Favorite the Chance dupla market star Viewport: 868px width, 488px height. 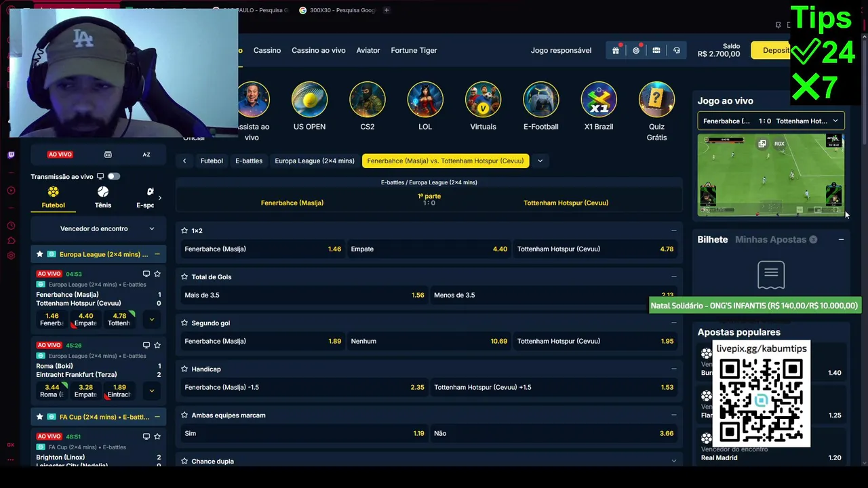pos(184,461)
